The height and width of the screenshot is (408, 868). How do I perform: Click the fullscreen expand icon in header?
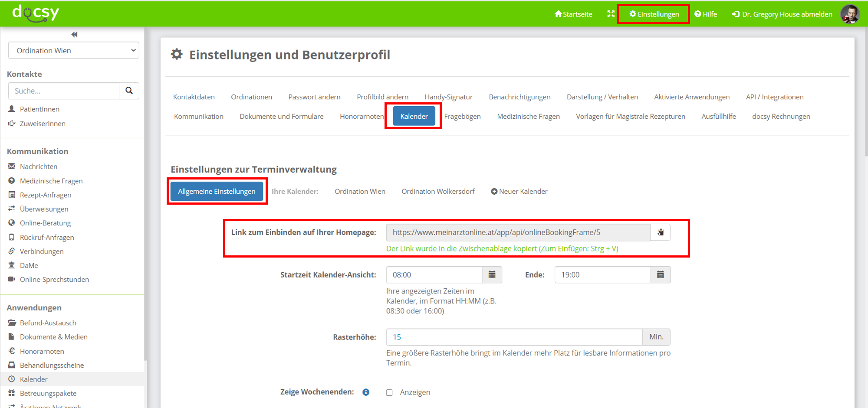(611, 14)
